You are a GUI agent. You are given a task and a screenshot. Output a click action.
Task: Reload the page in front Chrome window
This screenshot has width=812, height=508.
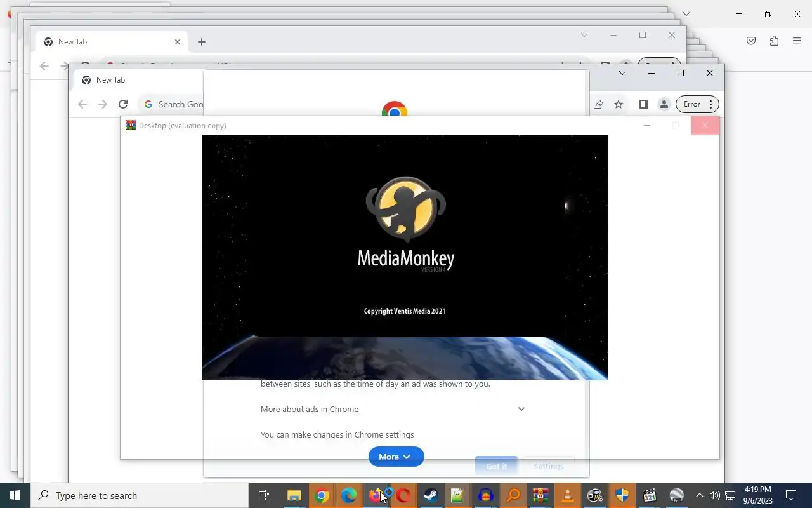click(123, 104)
